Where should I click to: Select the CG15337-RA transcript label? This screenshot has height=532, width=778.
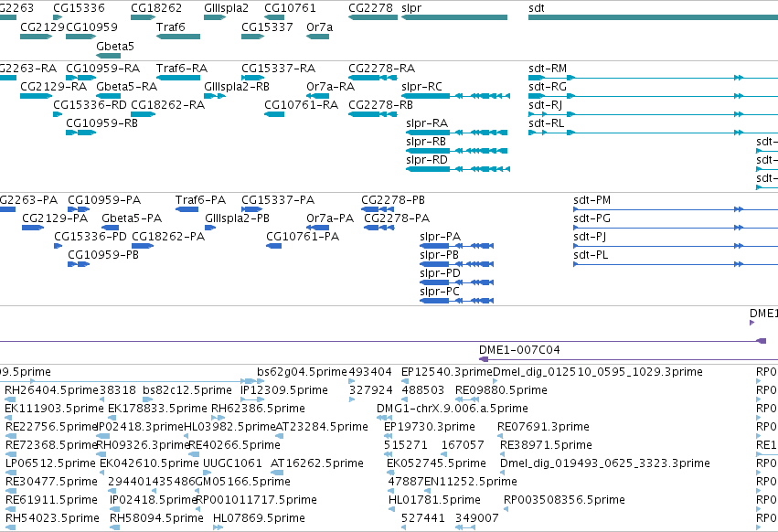pyautogui.click(x=278, y=69)
